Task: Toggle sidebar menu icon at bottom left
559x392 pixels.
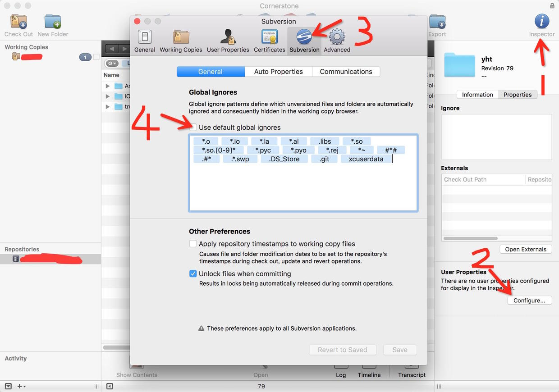Action: [x=8, y=386]
